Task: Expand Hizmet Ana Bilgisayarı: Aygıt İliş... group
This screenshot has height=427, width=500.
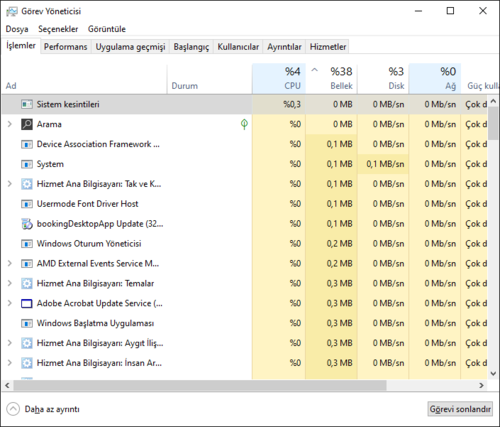Action: click(10, 343)
